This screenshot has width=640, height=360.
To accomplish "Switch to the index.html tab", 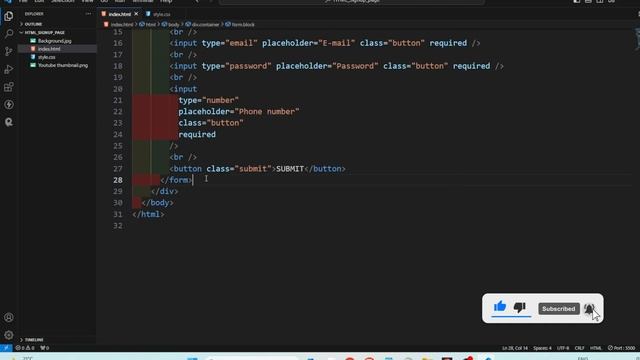I will 120,14.
